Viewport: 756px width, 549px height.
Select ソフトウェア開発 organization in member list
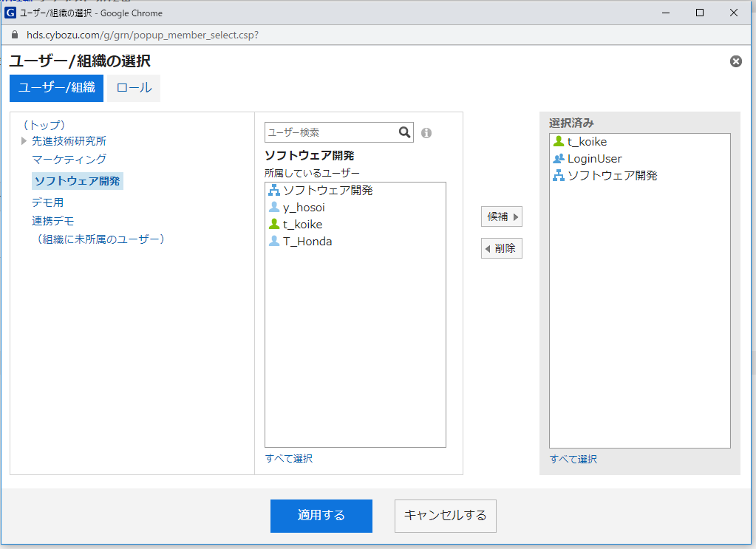[327, 191]
